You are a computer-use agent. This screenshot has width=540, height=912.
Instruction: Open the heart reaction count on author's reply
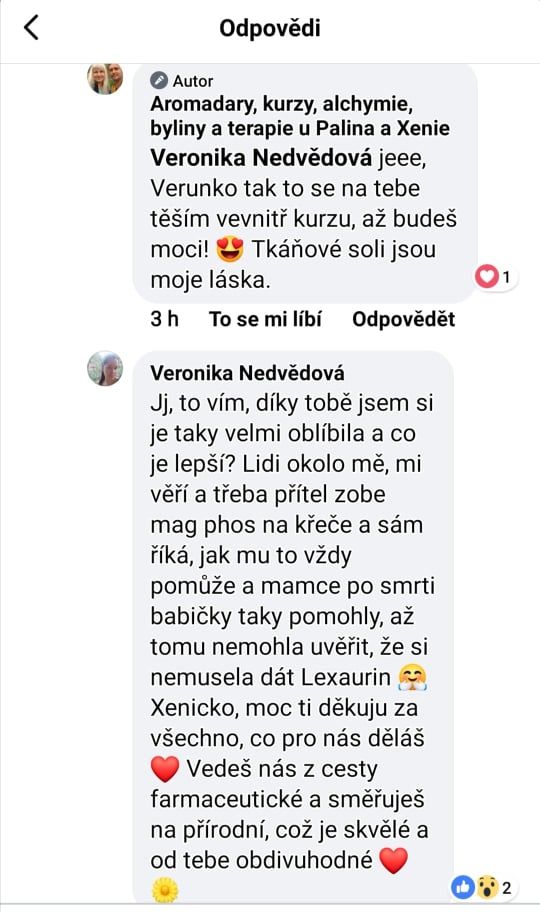(x=495, y=277)
